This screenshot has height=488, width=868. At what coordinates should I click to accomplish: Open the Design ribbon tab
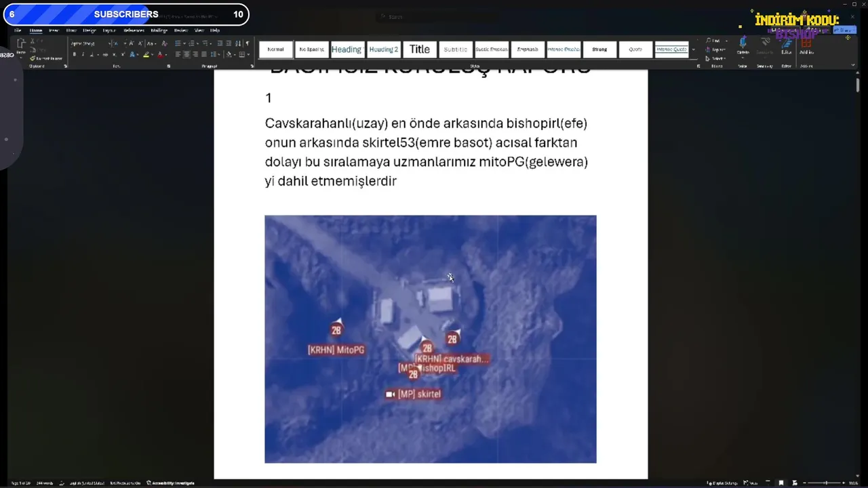[89, 30]
